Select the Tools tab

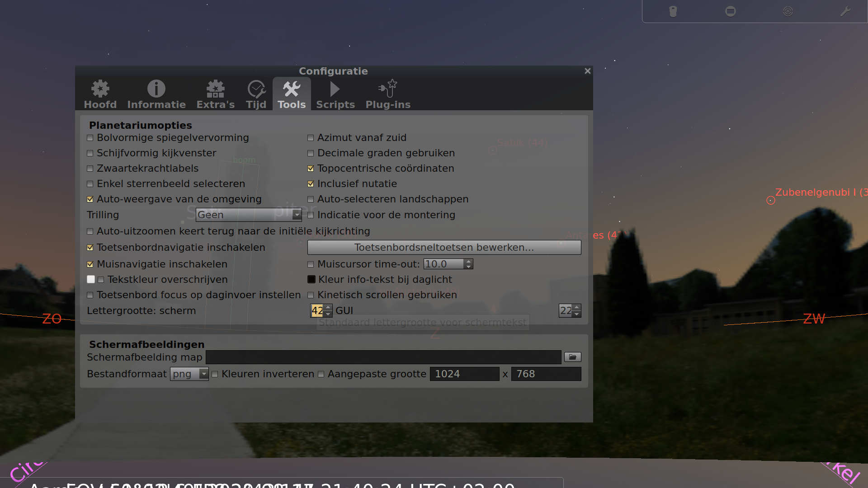[x=292, y=94]
